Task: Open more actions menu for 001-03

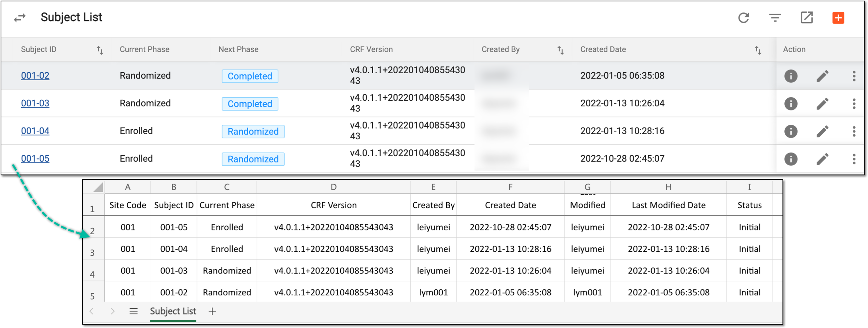Action: 854,104
